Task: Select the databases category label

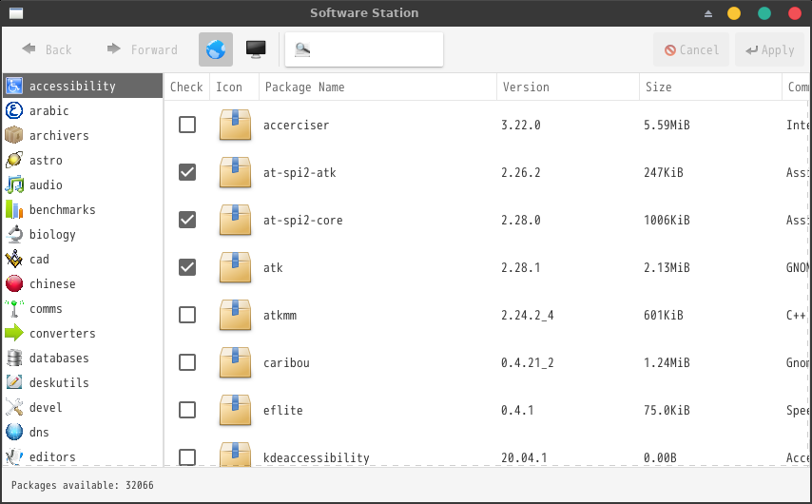Action: pos(59,358)
